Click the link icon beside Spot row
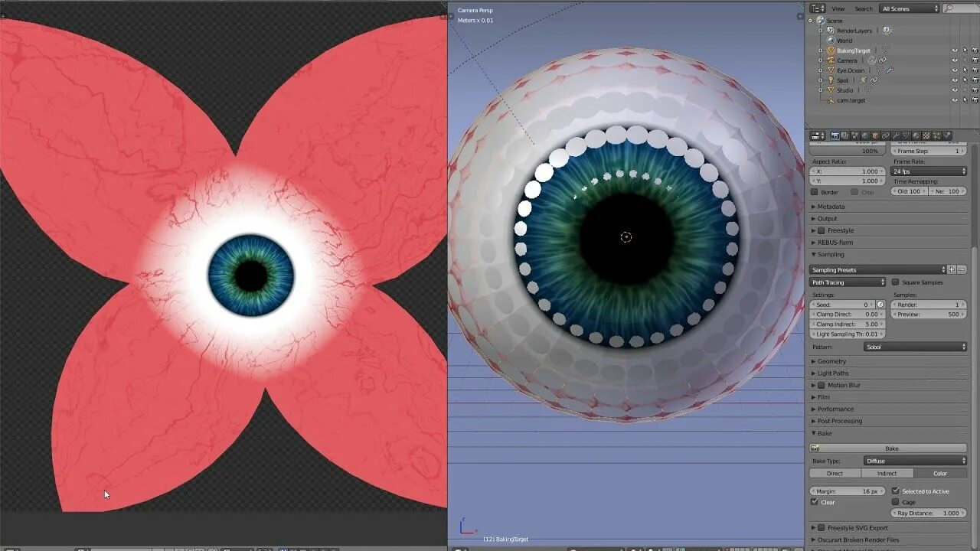The height and width of the screenshot is (551, 980). pos(874,80)
